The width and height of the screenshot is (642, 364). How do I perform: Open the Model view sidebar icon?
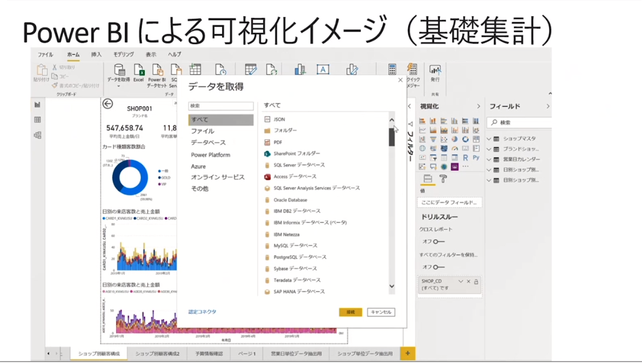tap(37, 135)
